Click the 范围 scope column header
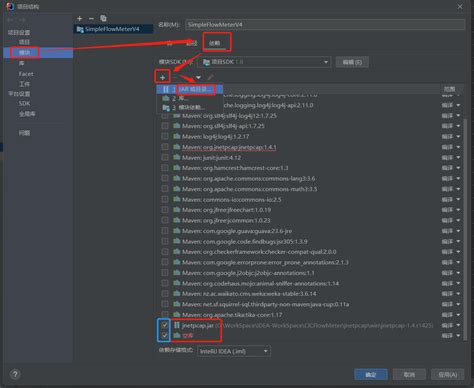This screenshot has height=388, width=474. pos(449,89)
